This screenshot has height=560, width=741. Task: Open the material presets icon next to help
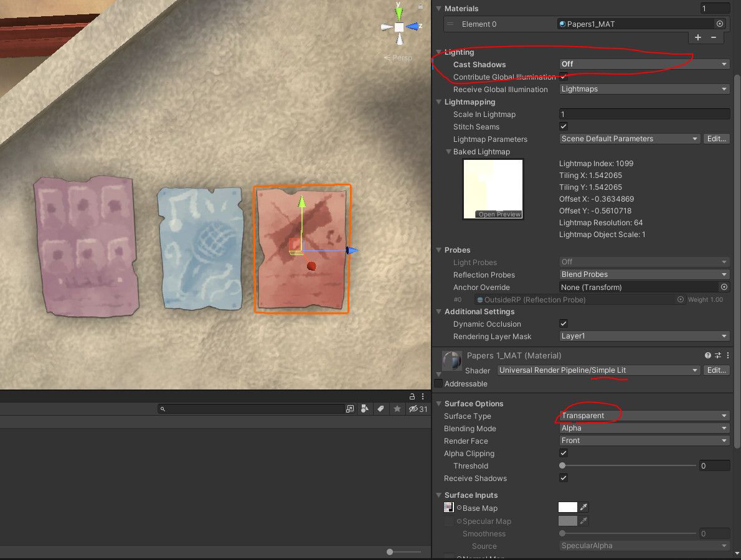click(x=717, y=355)
